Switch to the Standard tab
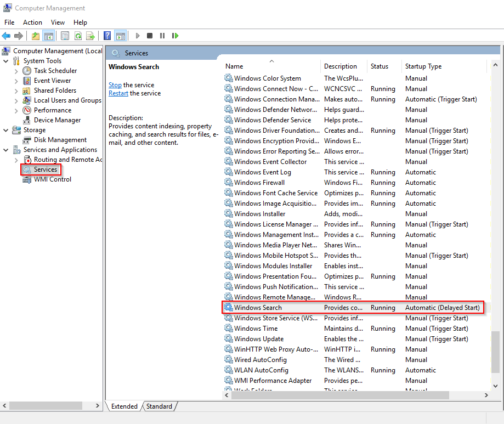This screenshot has height=424, width=504. click(159, 406)
